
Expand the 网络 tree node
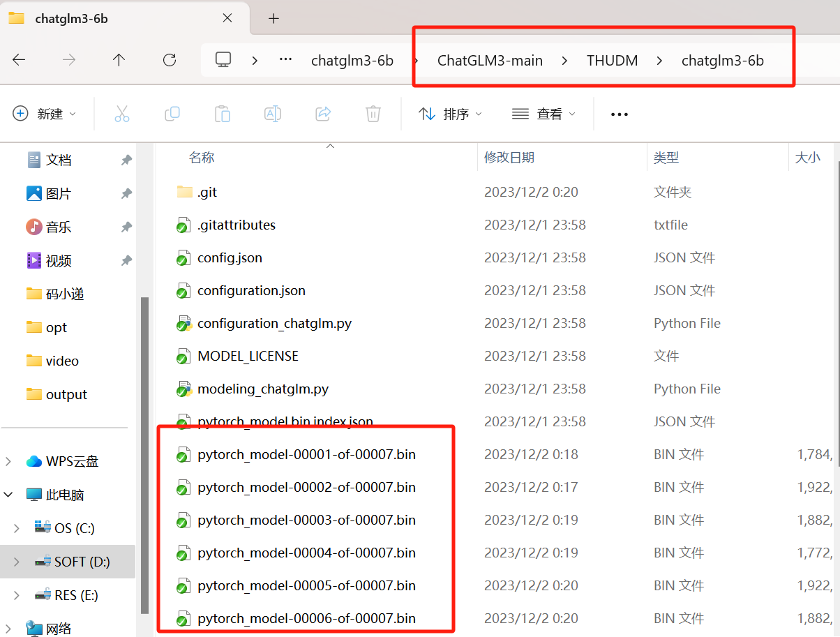9,629
